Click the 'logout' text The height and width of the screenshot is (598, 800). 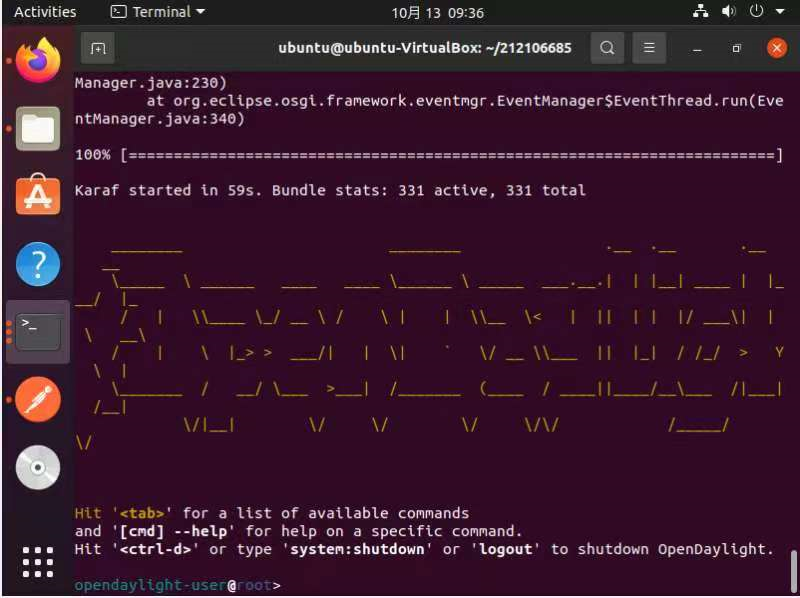[x=506, y=549]
